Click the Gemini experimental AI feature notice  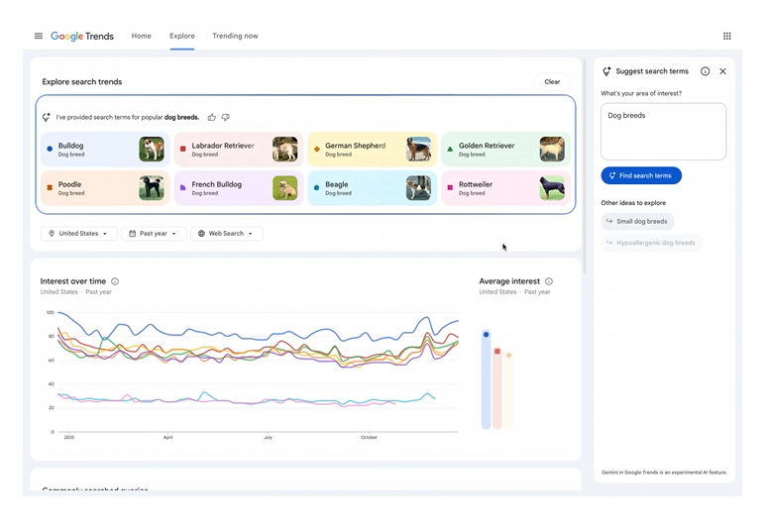[664, 473]
